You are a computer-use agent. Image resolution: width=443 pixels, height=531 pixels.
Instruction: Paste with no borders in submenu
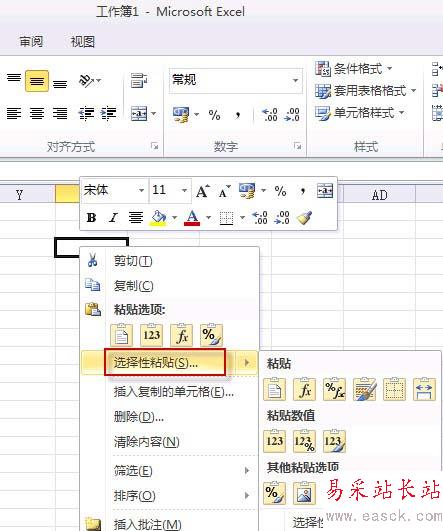(x=395, y=390)
